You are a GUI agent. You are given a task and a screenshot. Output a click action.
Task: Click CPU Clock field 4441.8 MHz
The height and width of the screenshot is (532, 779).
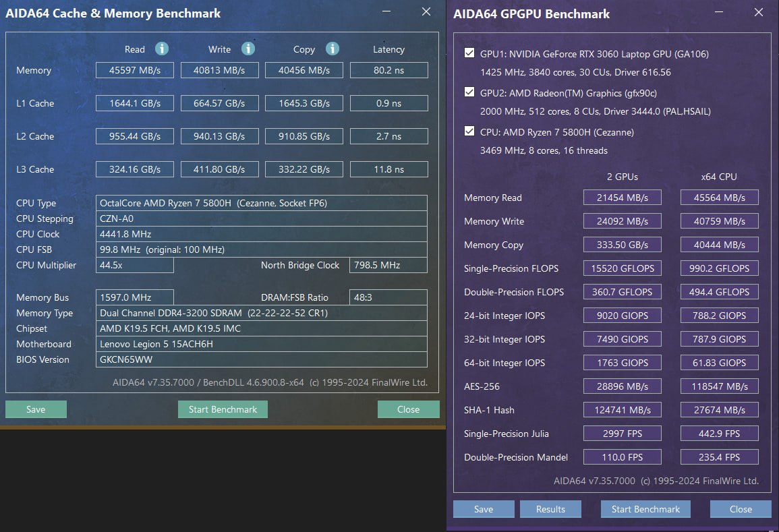(261, 234)
